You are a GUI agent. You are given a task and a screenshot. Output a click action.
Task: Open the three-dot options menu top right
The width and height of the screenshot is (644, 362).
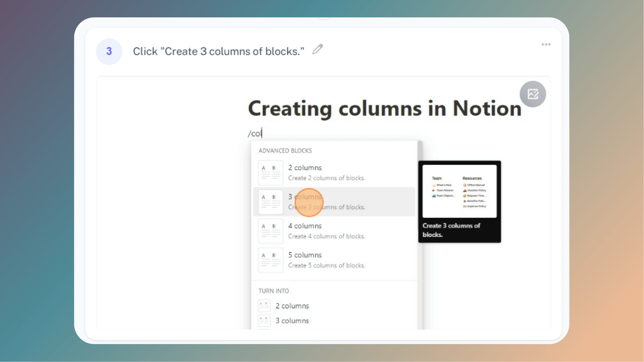coord(546,44)
